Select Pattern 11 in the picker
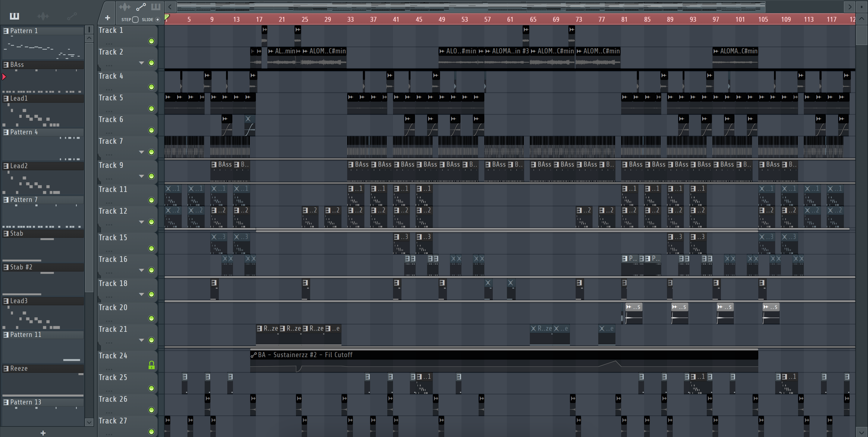The image size is (868, 437). (43, 335)
